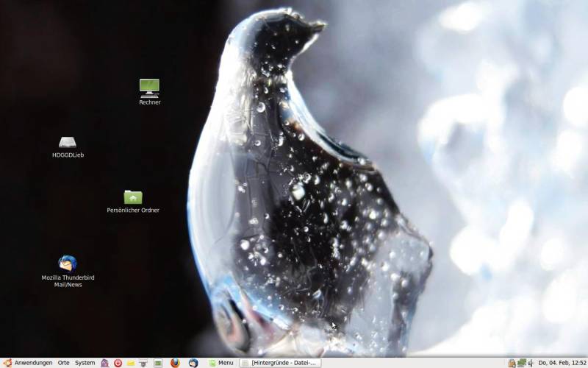Open the volume control tray icon
This screenshot has width=588, height=368.
coord(531,363)
